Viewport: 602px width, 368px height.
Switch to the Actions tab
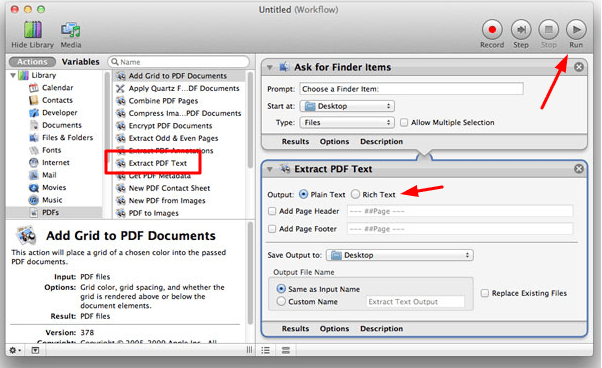tap(32, 62)
